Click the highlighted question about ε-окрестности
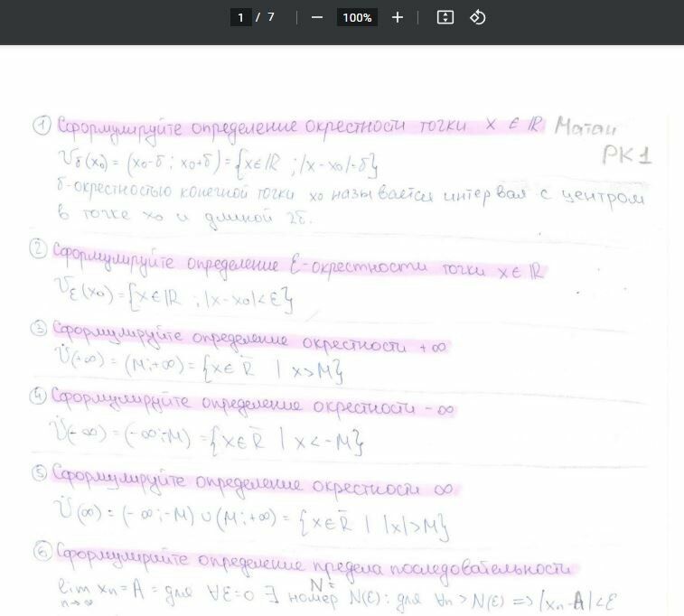684x616 pixels. point(298,263)
